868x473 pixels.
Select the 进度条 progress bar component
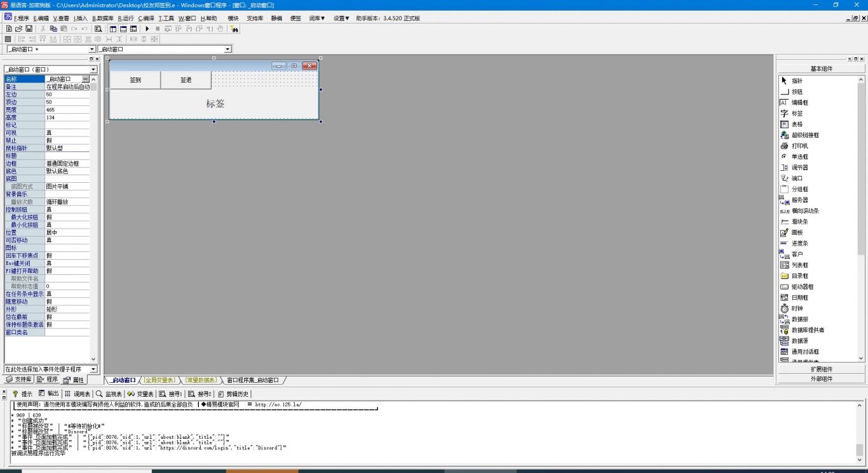click(x=794, y=243)
